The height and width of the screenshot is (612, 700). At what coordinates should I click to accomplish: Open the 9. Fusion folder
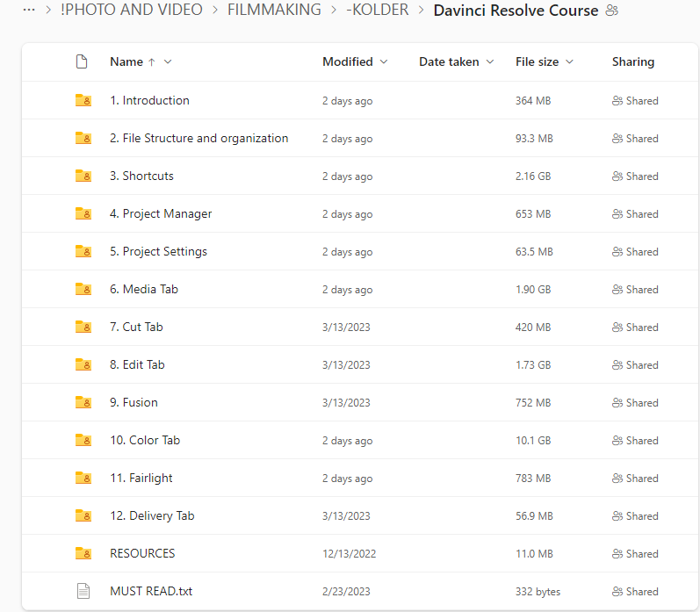coord(134,403)
